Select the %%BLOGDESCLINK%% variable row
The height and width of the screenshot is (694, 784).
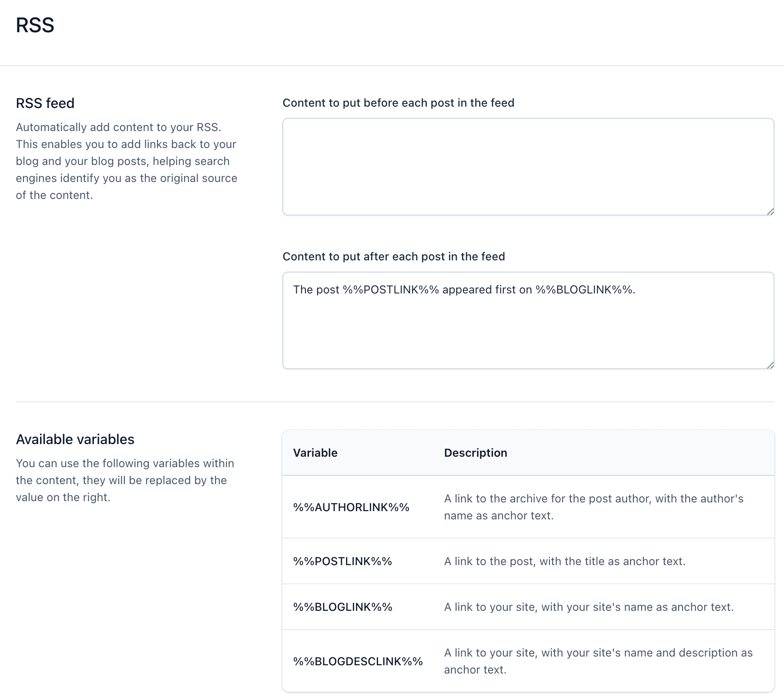[358, 661]
